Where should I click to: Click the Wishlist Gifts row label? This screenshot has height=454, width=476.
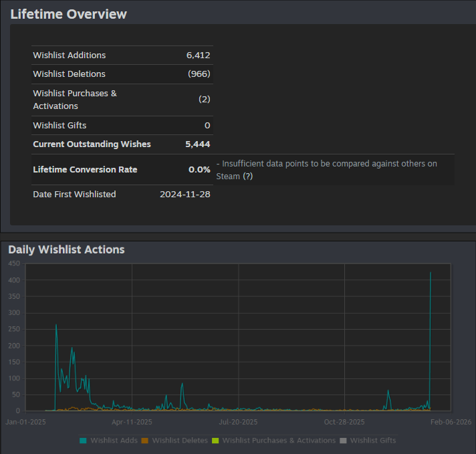point(59,126)
